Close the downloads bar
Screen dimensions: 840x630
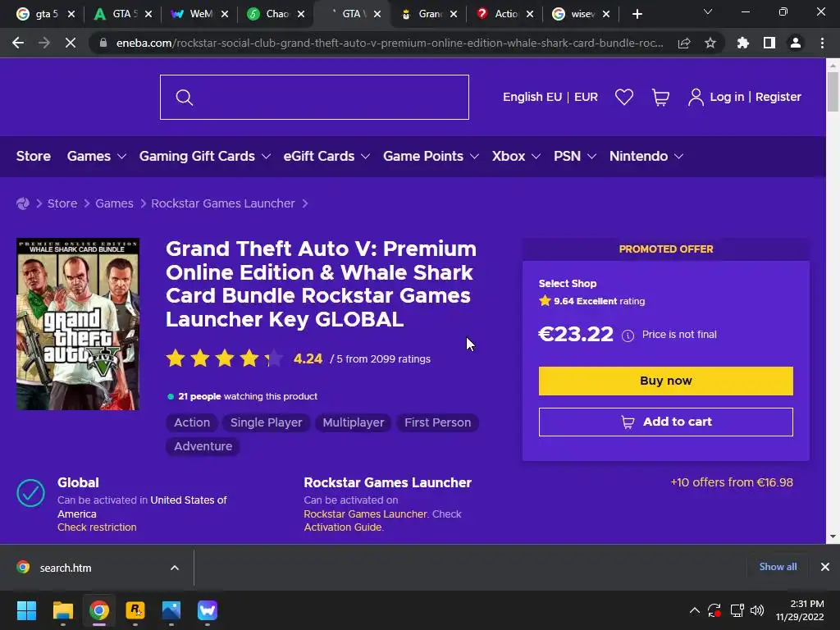(825, 567)
